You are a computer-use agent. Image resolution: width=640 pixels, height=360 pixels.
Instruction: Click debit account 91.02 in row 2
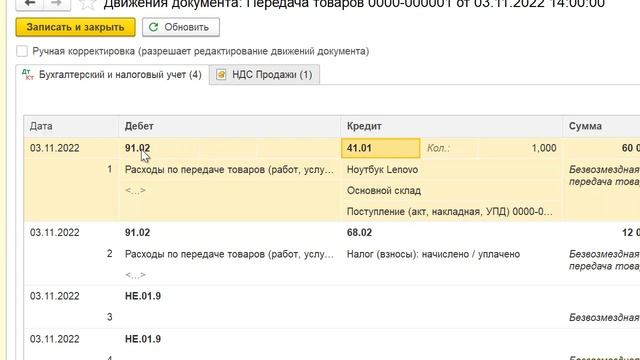[x=138, y=232]
